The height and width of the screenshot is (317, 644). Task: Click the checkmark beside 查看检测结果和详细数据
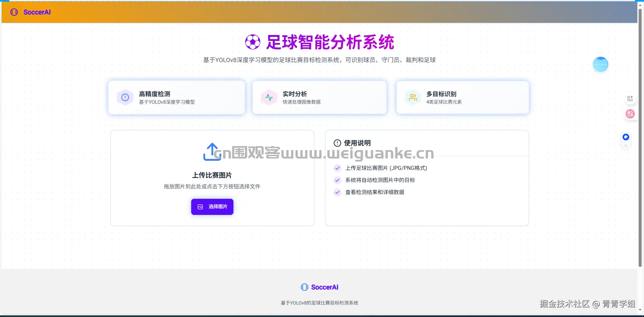(x=337, y=192)
